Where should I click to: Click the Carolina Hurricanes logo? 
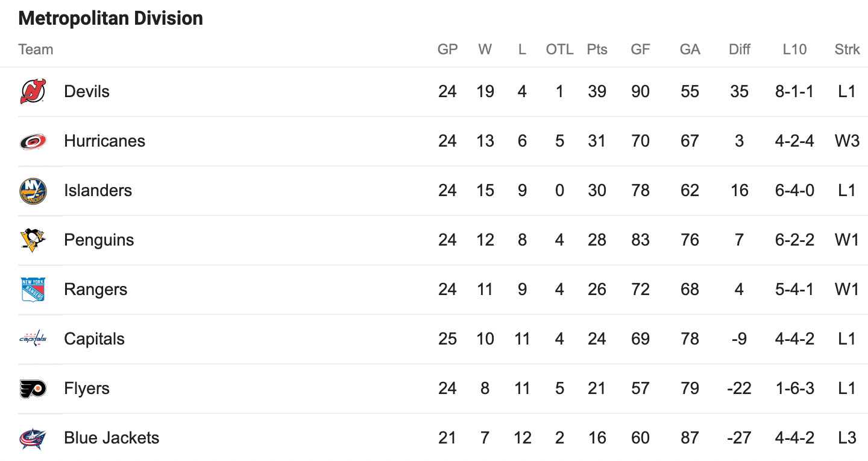click(x=33, y=141)
